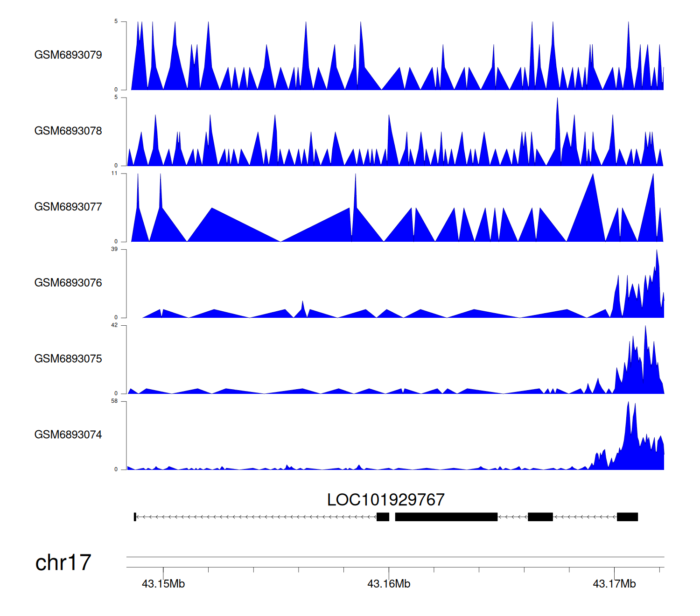Click the small exon at gene's far left end
The image size is (700, 616).
pos(135,517)
